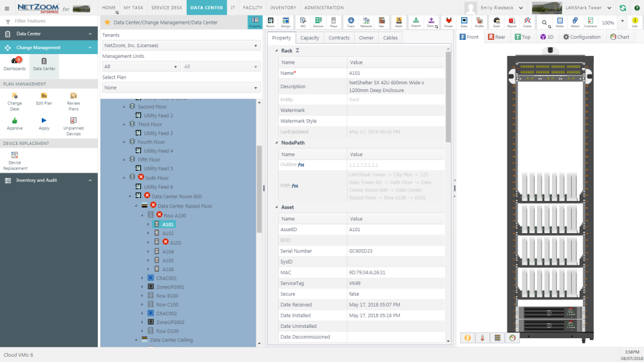Toggle the Property panel button

pyautogui.click(x=255, y=22)
